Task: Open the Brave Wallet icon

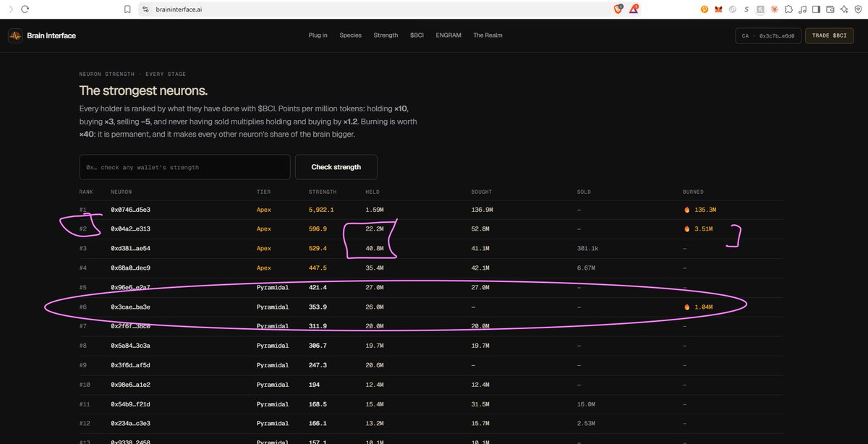Action: pyautogui.click(x=830, y=9)
